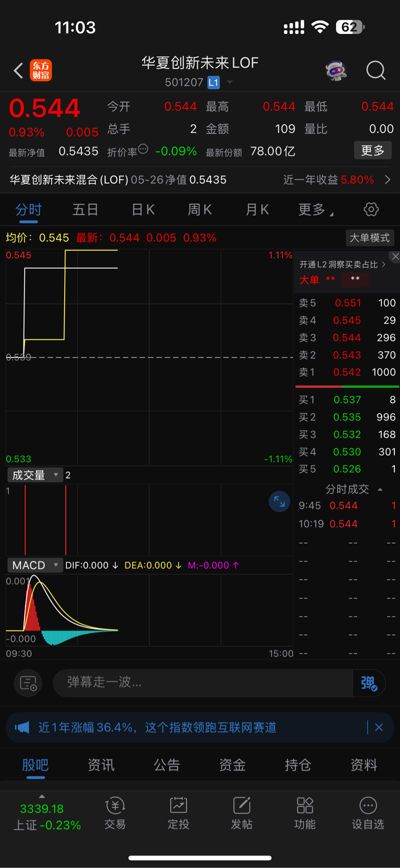
Task: Select 买5 price 0.526 row
Action: [x=347, y=469]
